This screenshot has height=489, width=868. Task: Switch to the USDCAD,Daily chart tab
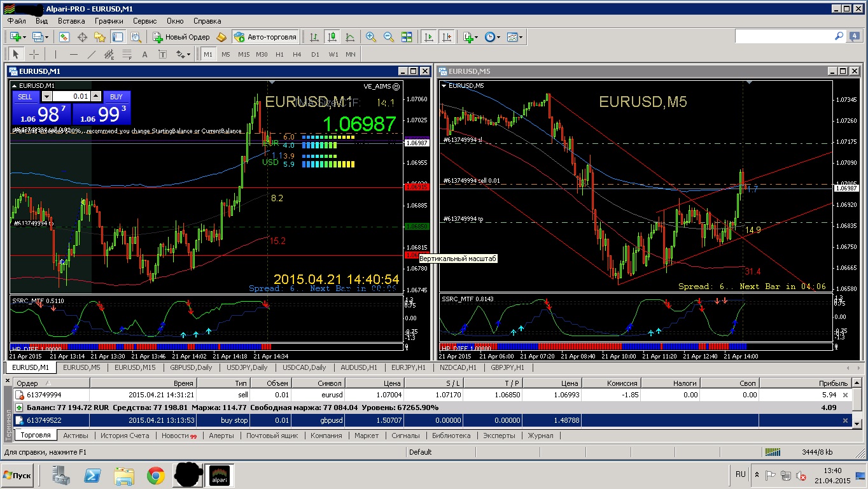pos(304,367)
